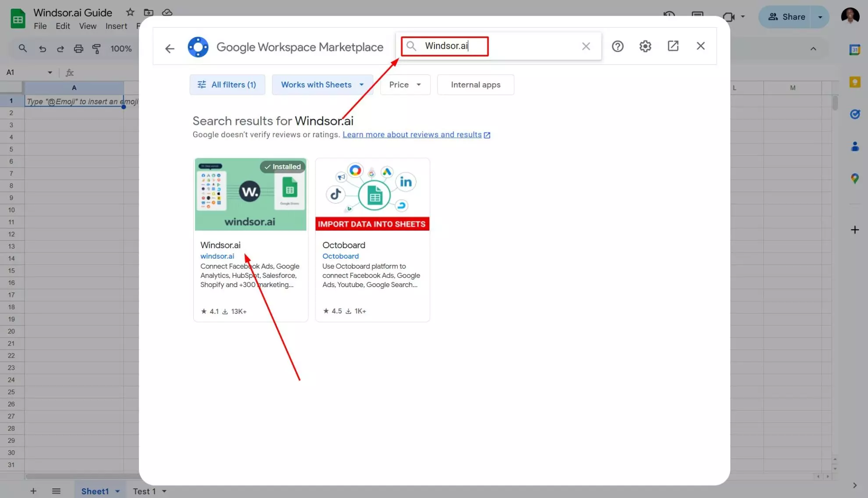Open the Octoboard developer link
The width and height of the screenshot is (868, 498).
341,256
